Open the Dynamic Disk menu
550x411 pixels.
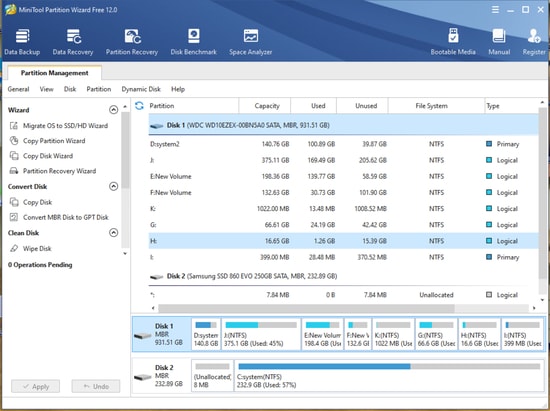141,89
